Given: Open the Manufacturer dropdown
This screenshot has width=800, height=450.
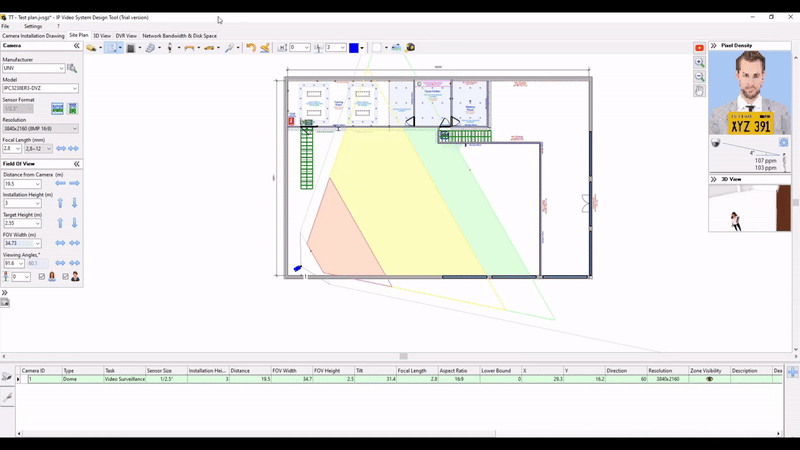Looking at the screenshot, I should (61, 68).
